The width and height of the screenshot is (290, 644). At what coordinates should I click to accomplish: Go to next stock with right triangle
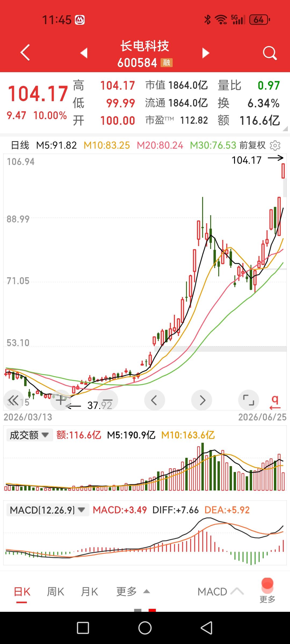coord(206,53)
